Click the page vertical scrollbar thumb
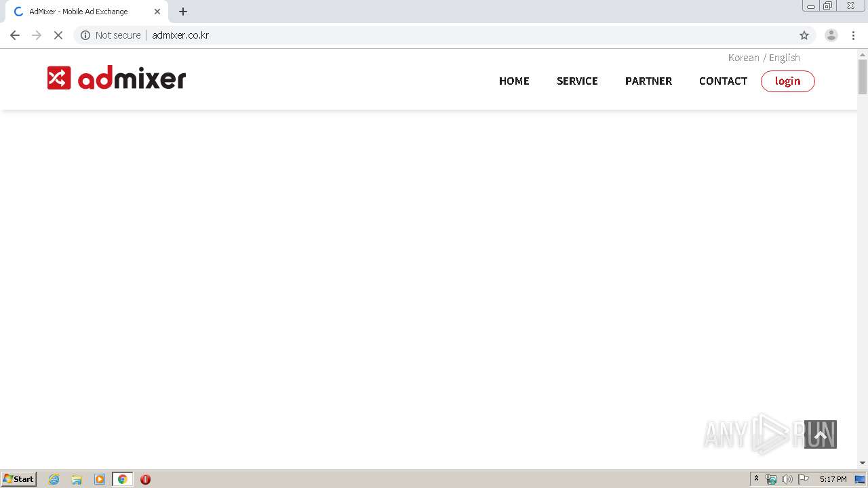Image resolution: width=868 pixels, height=488 pixels. pos(863,77)
